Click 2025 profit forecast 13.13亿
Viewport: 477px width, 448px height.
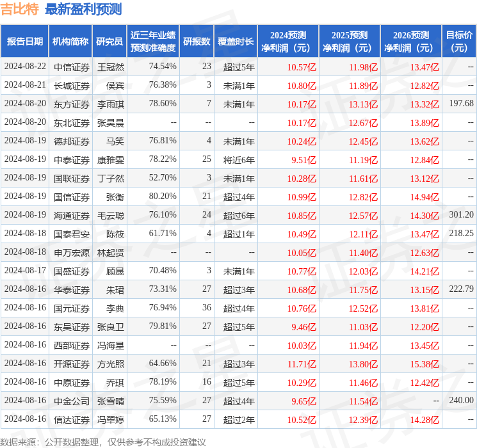(x=364, y=104)
